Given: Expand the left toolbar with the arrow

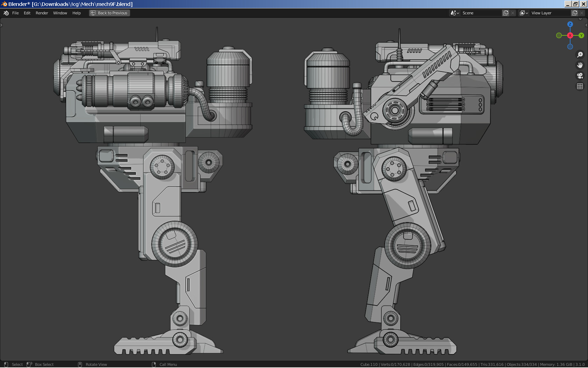Looking at the screenshot, I should [x=1, y=25].
